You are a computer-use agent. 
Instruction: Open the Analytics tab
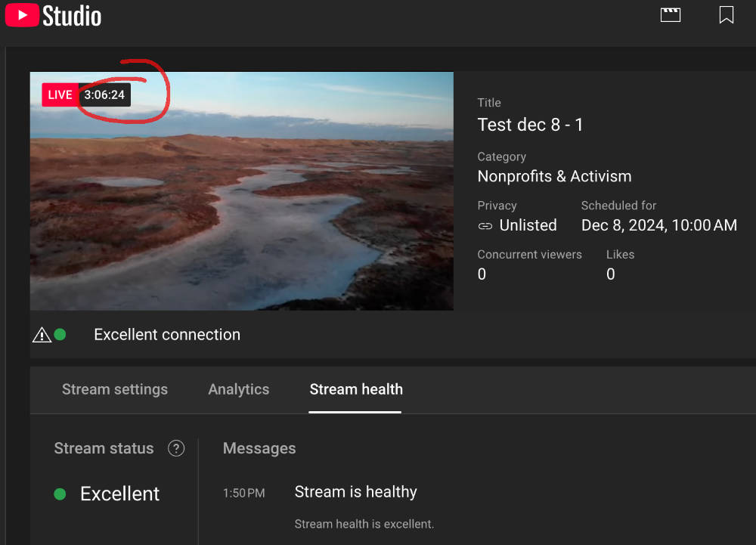239,389
